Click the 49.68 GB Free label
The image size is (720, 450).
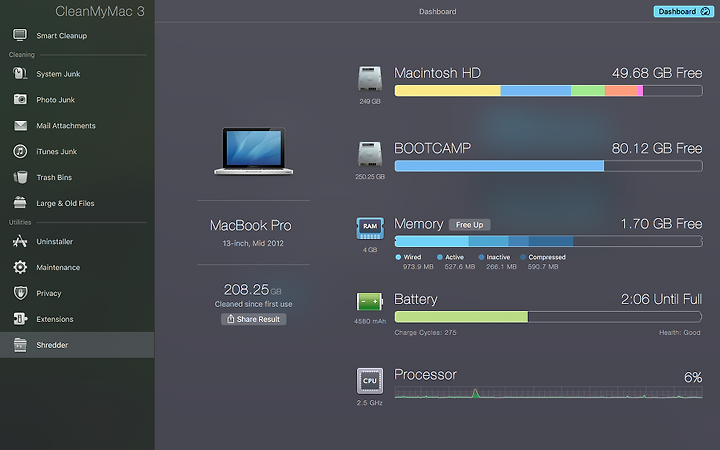pyautogui.click(x=657, y=73)
